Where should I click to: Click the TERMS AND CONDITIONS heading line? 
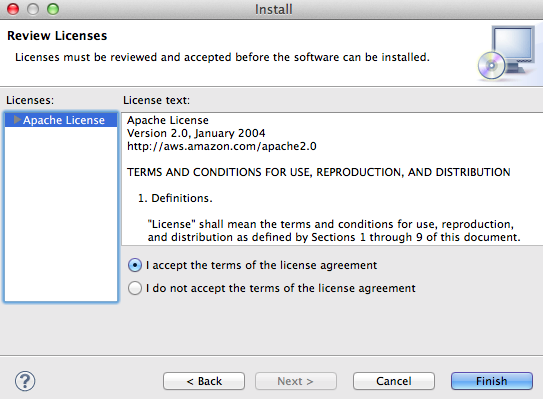(x=319, y=172)
